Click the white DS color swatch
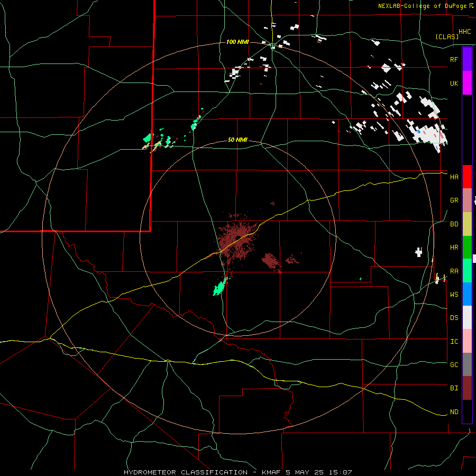Viewport: 476px width, 476px height. point(467,317)
